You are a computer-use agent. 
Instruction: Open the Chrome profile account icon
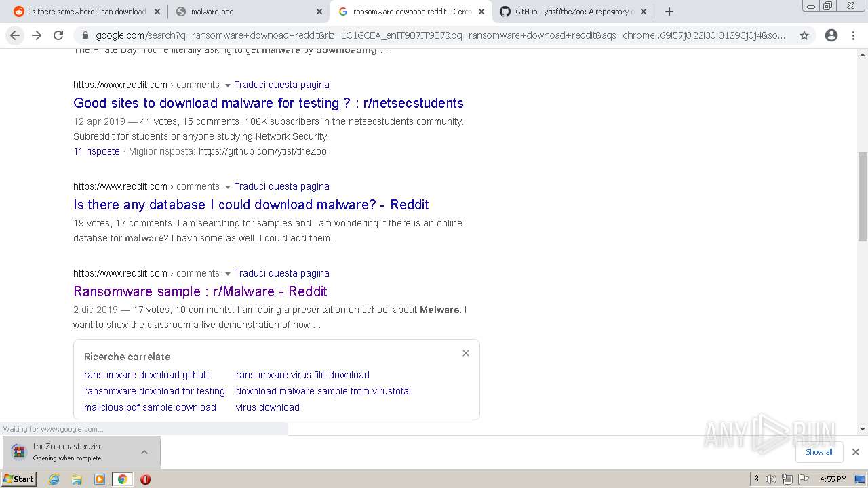pyautogui.click(x=831, y=35)
